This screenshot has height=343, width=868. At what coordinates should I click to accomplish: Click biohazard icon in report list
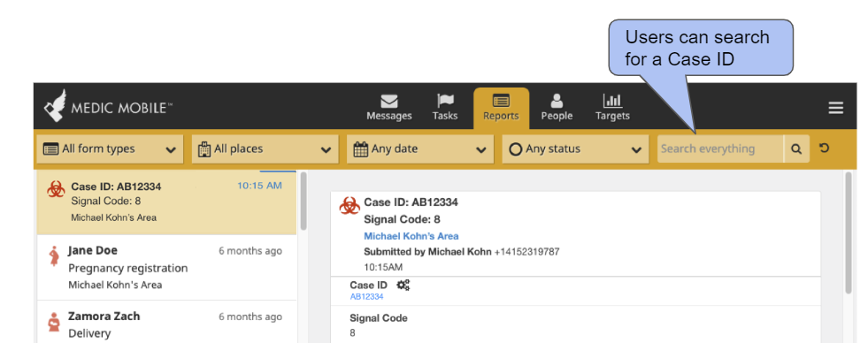[56, 188]
